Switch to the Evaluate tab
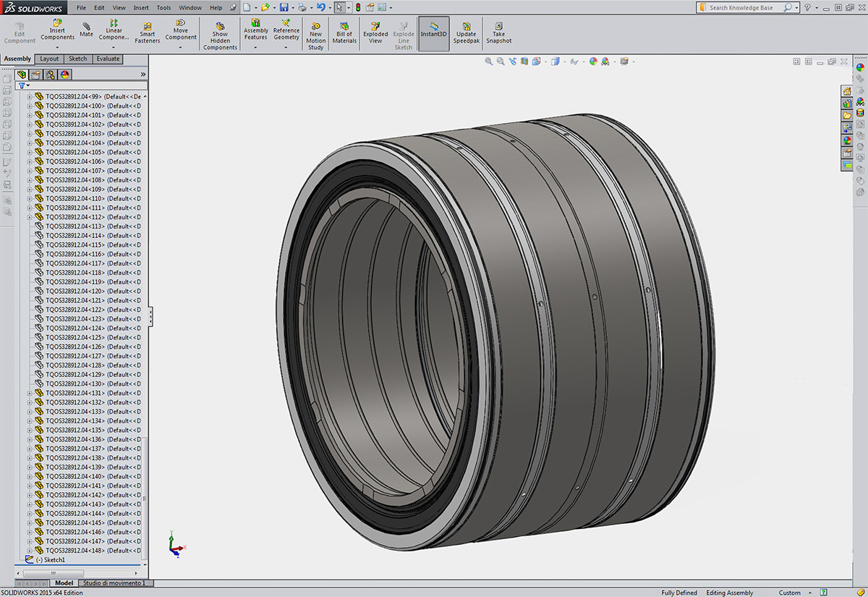The height and width of the screenshot is (597, 868). coord(108,59)
